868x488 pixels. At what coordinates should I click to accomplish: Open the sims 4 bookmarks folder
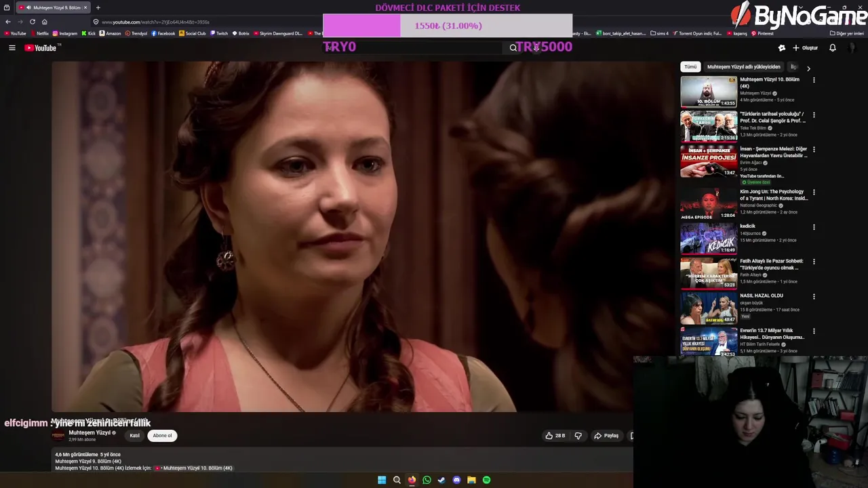[x=659, y=33]
